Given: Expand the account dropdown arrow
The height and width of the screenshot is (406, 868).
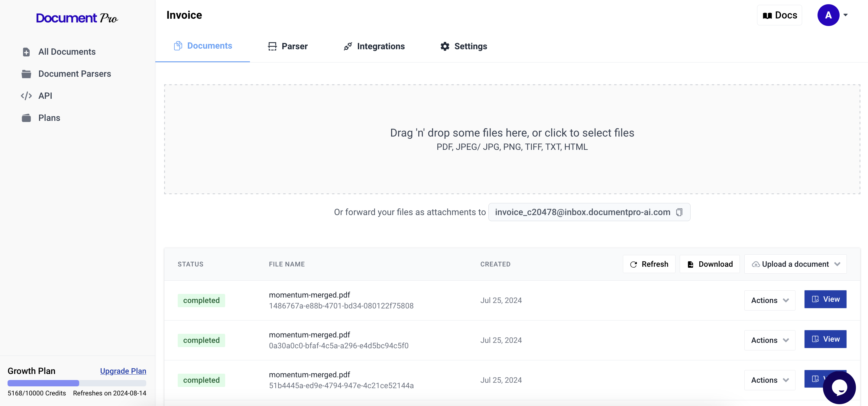Looking at the screenshot, I should 845,15.
